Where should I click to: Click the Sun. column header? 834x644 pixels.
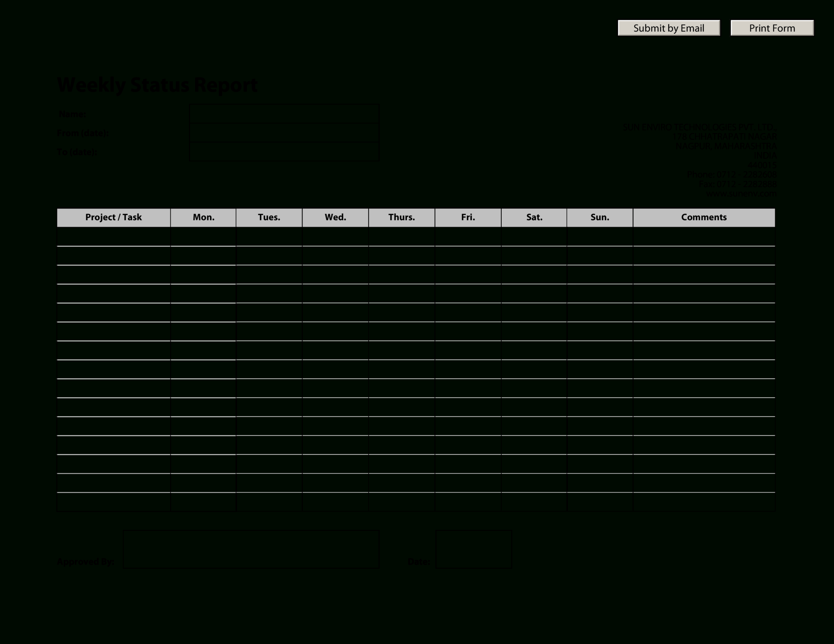(599, 217)
